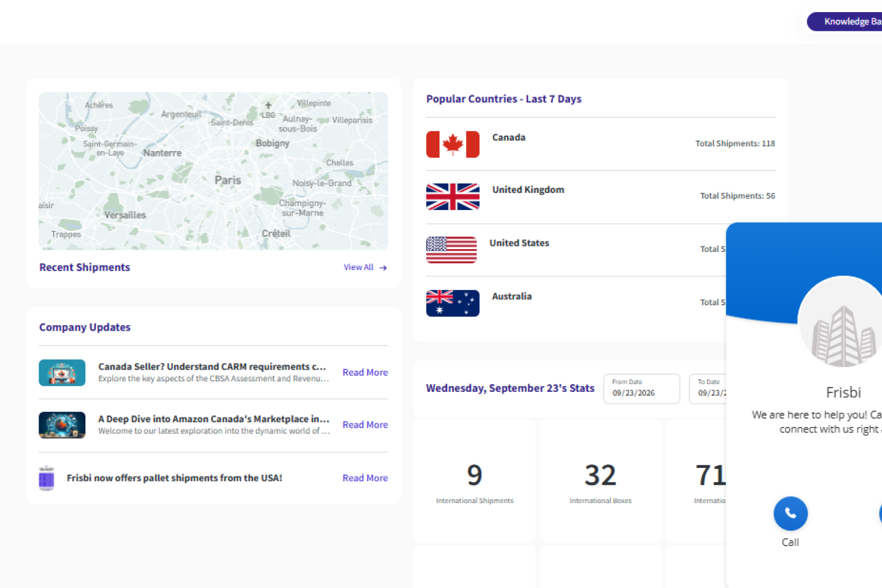Image resolution: width=882 pixels, height=588 pixels.
Task: Open the Knowledge Base button
Action: (845, 21)
